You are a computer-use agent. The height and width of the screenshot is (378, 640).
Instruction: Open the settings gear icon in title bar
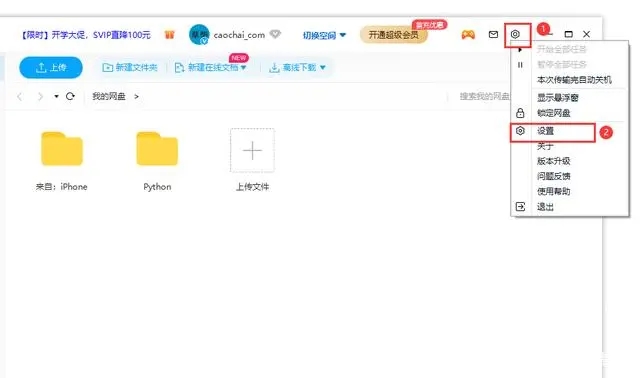click(515, 34)
